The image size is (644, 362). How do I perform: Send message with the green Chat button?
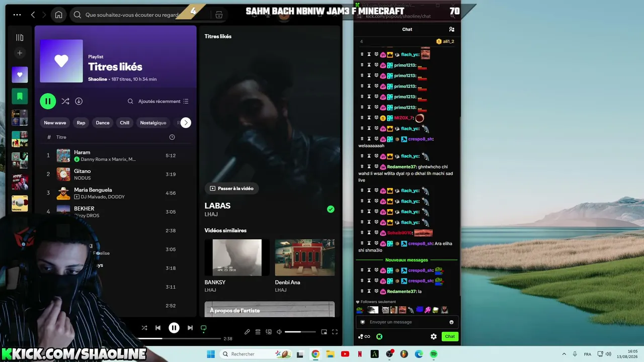click(450, 336)
